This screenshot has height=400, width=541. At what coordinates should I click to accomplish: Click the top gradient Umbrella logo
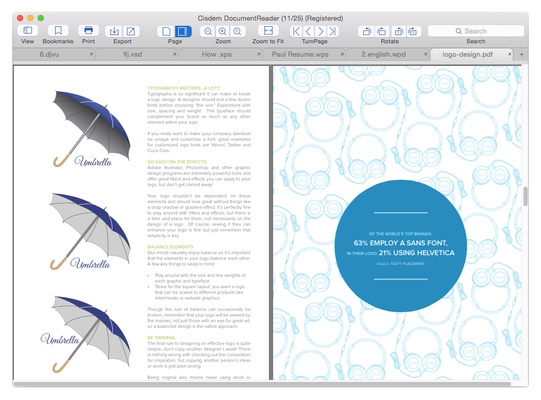(x=91, y=129)
